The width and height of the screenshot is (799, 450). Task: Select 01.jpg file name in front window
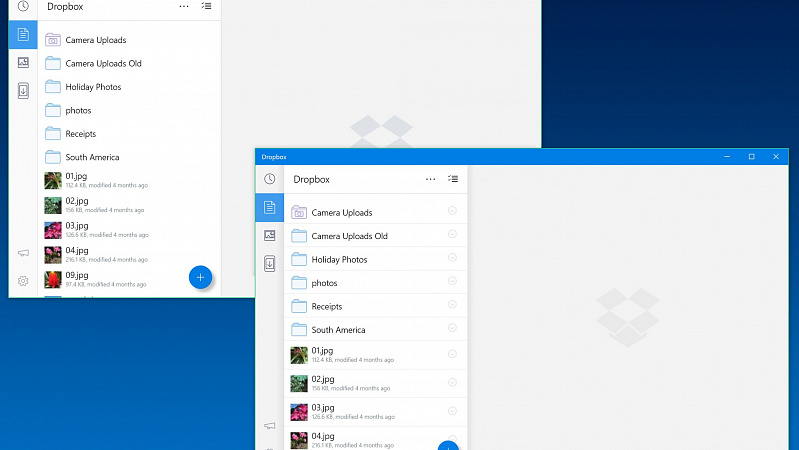coord(323,351)
